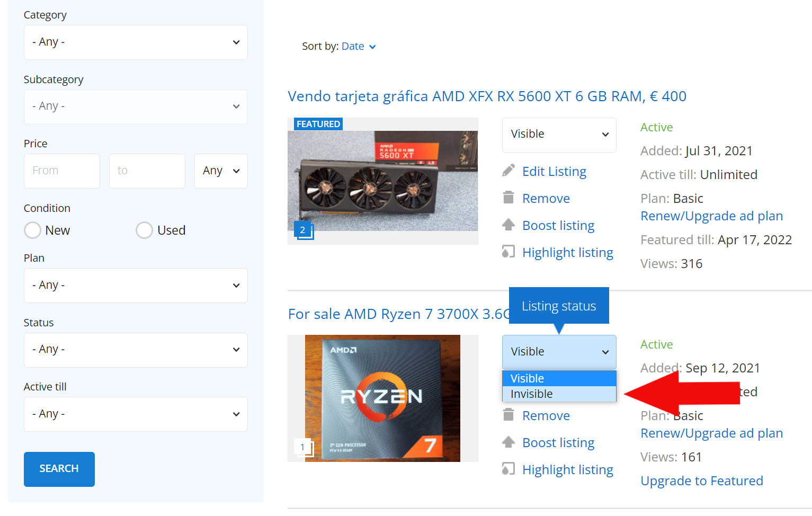Click Edit Listing link

pyautogui.click(x=554, y=172)
